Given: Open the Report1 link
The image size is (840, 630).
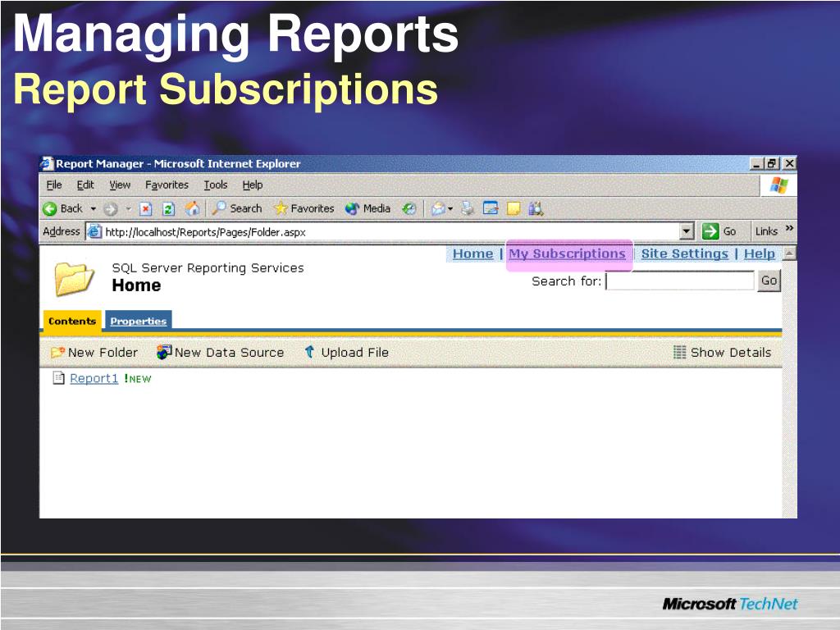Looking at the screenshot, I should (94, 378).
